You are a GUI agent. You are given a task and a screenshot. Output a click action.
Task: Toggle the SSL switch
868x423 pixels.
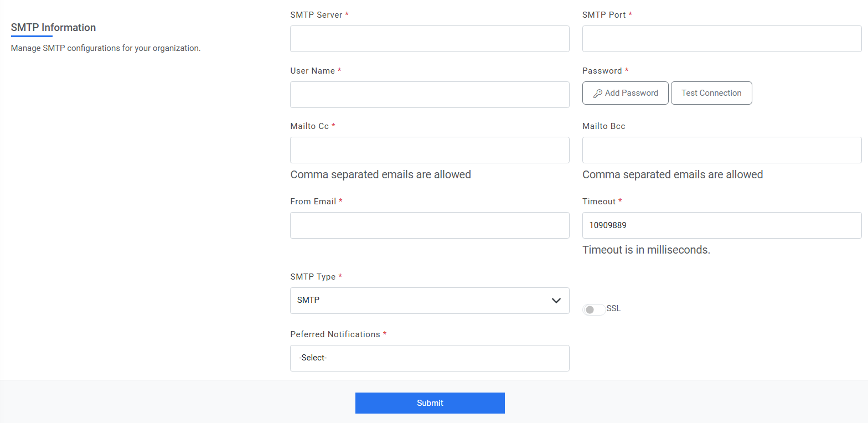click(593, 309)
